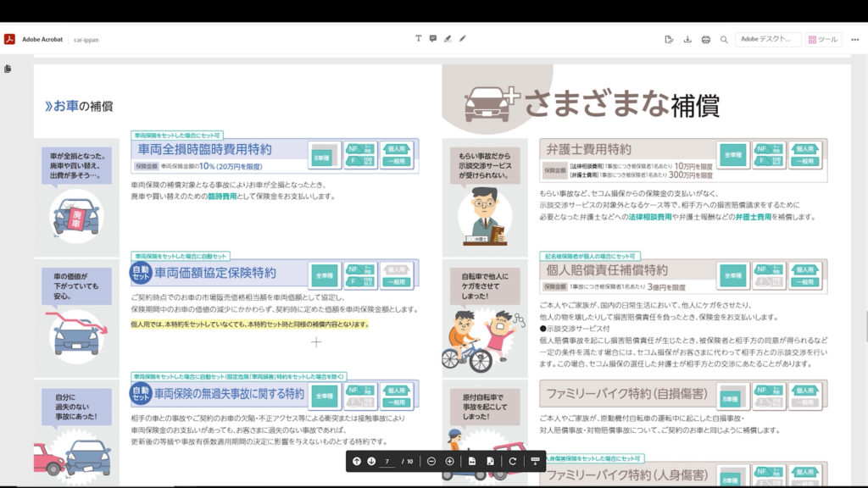Open the page thumbnails sidebar icon

tap(8, 69)
